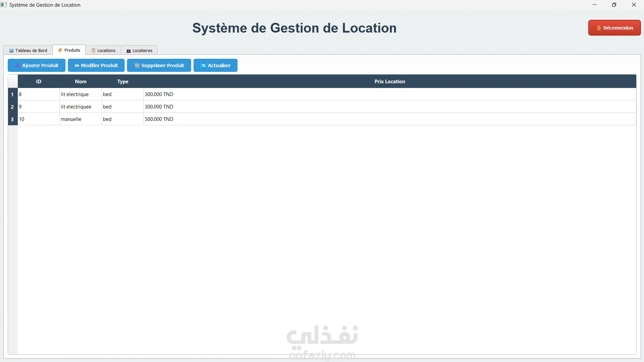Restore down the window
This screenshot has height=362, width=644.
(614, 5)
